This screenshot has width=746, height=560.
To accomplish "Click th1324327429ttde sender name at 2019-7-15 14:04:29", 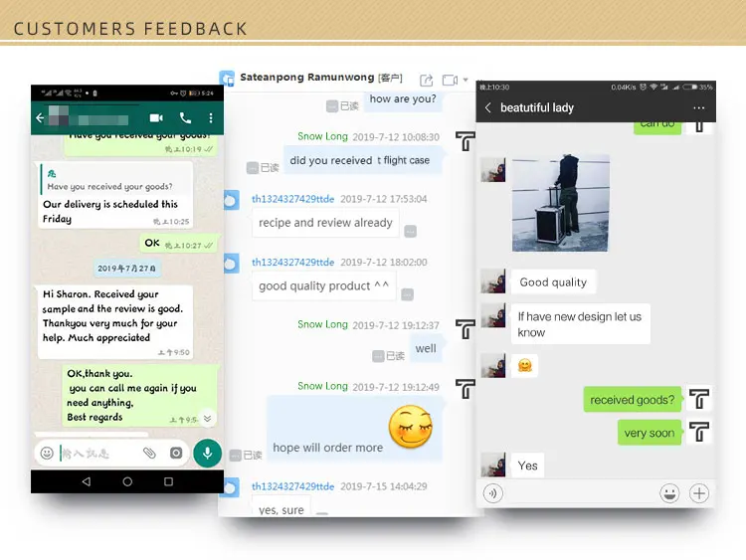I will click(x=293, y=486).
